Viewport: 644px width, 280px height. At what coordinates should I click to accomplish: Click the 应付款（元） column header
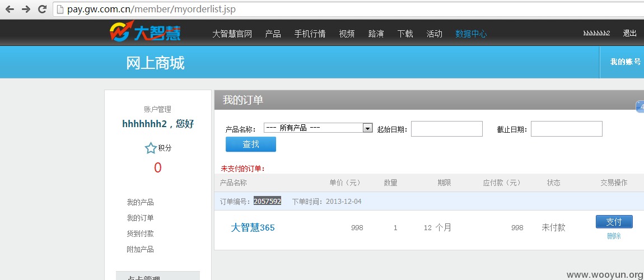pos(502,183)
